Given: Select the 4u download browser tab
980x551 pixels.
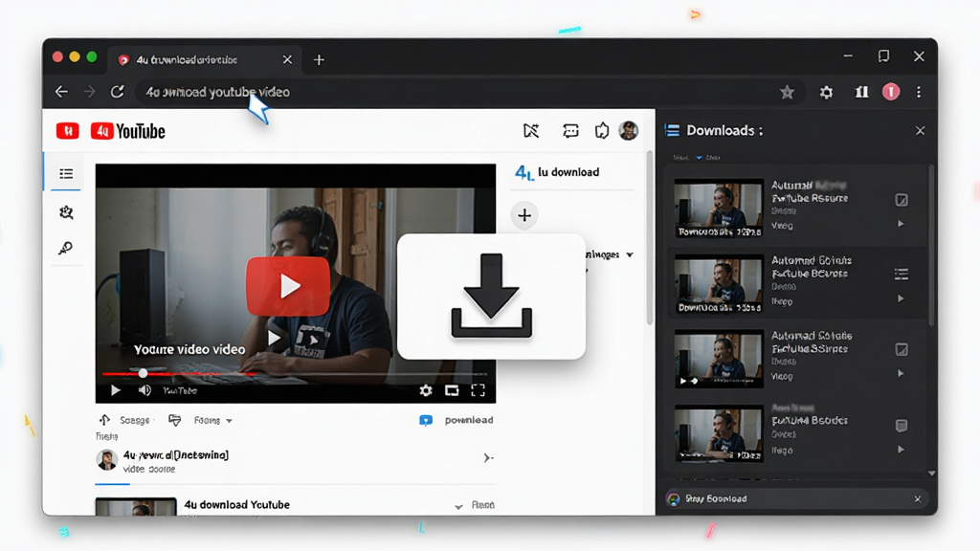Looking at the screenshot, I should click(205, 60).
